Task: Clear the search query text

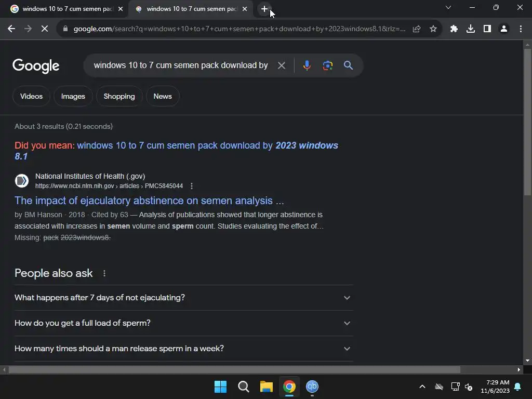Action: pos(281,65)
